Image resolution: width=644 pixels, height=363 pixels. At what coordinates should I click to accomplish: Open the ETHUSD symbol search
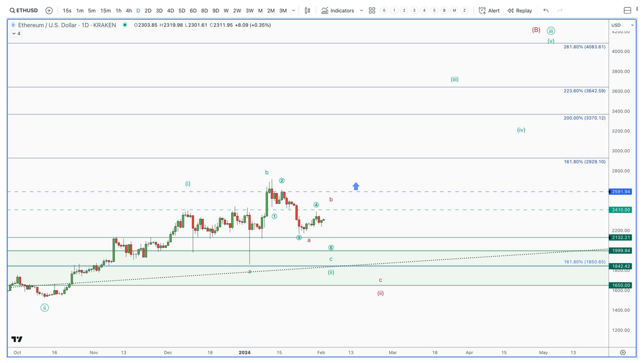(24, 10)
